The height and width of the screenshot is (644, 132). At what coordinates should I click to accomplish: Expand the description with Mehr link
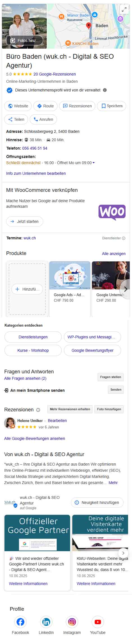[x=113, y=483]
